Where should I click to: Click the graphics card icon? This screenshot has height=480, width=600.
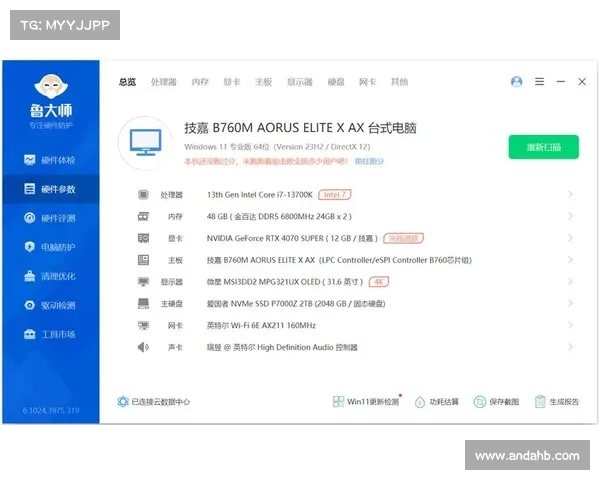tap(143, 238)
